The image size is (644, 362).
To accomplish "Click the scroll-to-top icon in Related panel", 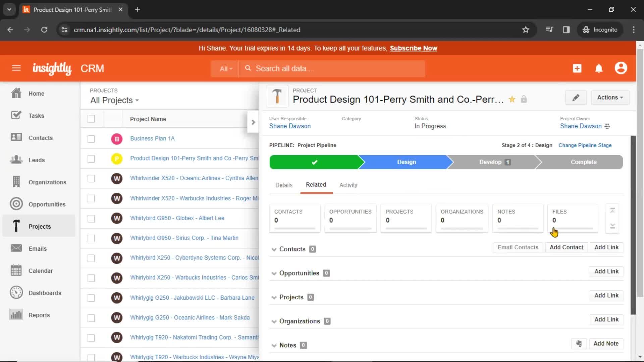I will pos(612,210).
